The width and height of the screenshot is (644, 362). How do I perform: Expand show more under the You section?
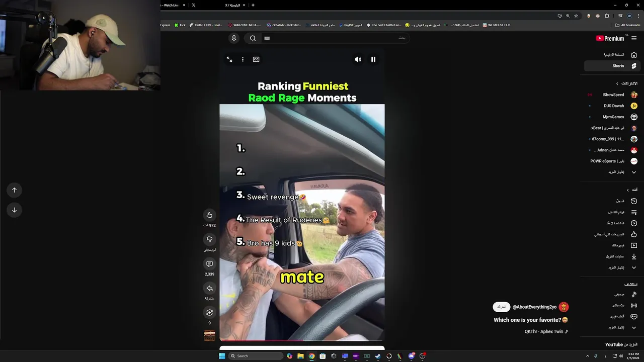point(612,267)
